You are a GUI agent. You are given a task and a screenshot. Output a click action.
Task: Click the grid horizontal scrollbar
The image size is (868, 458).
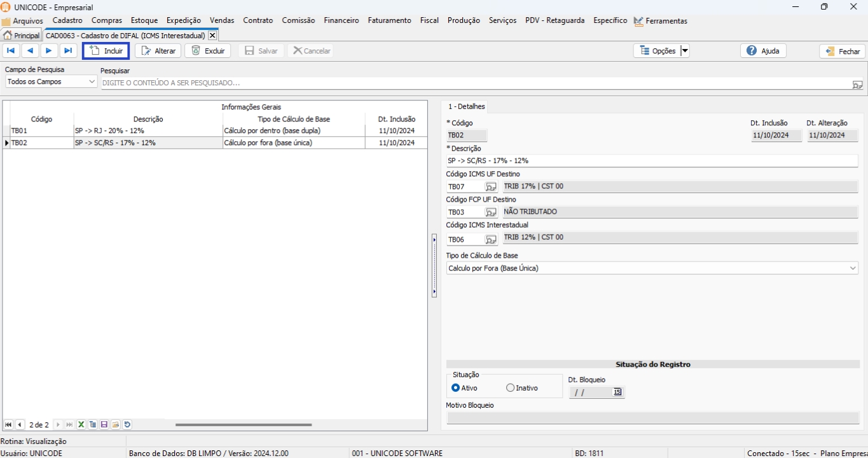coord(244,425)
